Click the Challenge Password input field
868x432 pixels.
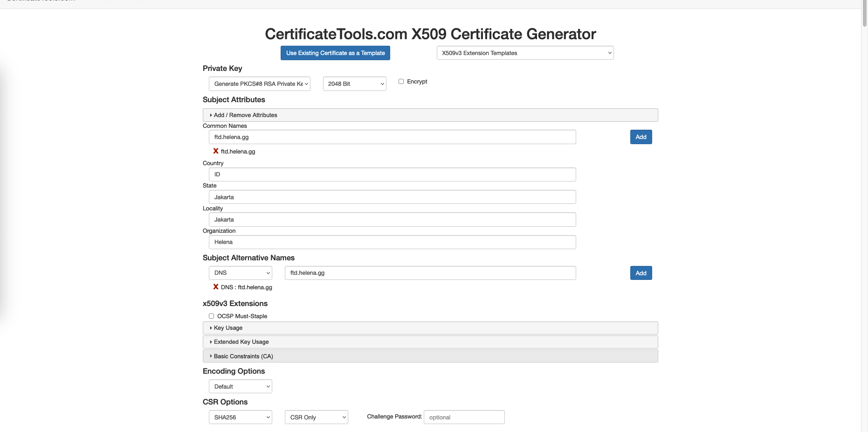(x=464, y=418)
